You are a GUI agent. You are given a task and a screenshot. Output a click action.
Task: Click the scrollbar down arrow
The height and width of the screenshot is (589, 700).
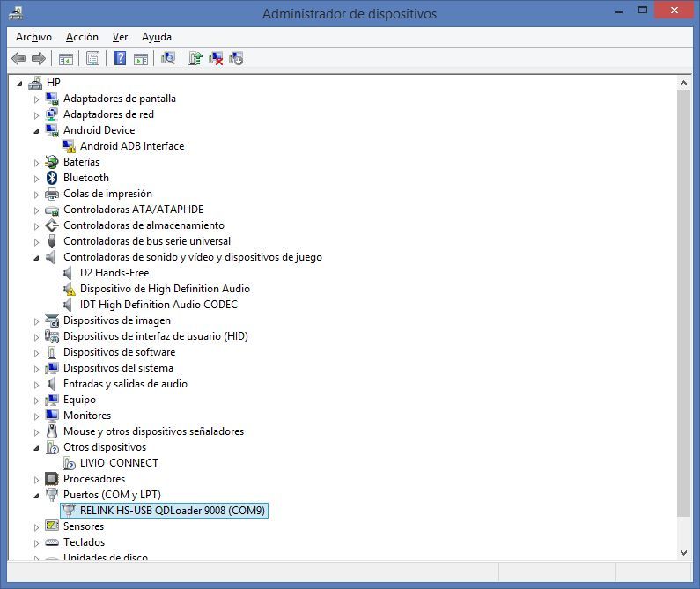(683, 553)
